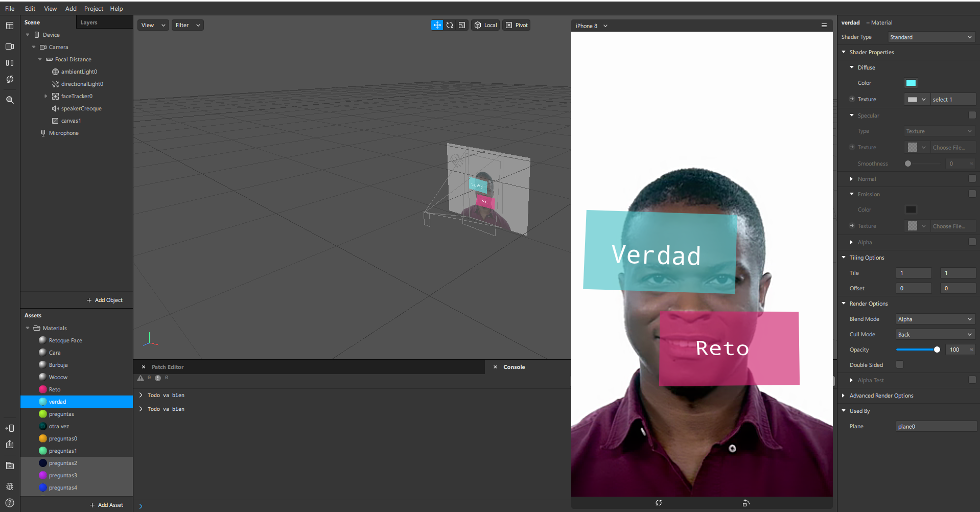Toggle the Emission checkbox
The image size is (980, 512).
[972, 194]
